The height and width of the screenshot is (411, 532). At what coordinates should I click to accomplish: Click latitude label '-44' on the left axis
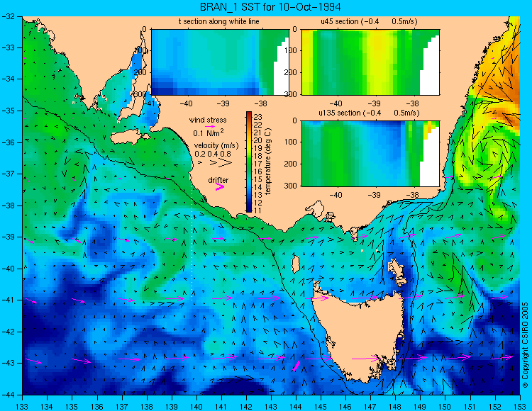pyautogui.click(x=8, y=395)
